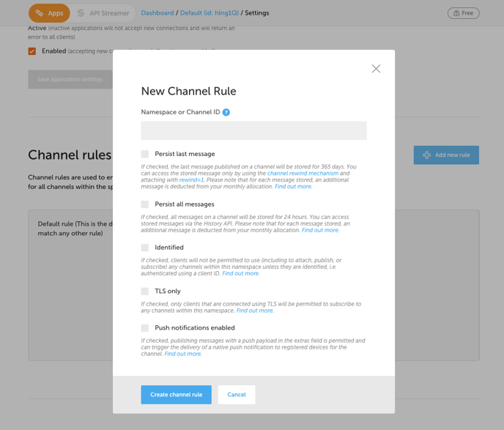Click the Apps gears icon
The height and width of the screenshot is (430, 504).
point(40,13)
